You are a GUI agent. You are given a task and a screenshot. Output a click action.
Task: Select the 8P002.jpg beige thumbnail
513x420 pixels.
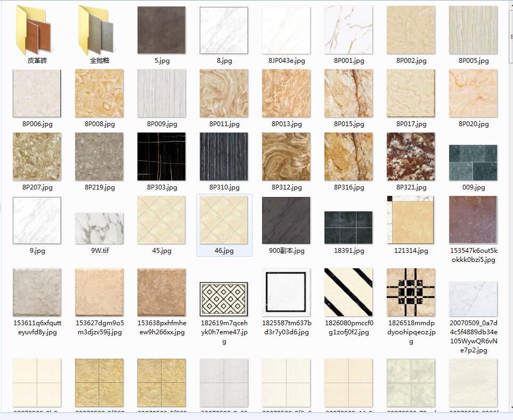pos(411,30)
